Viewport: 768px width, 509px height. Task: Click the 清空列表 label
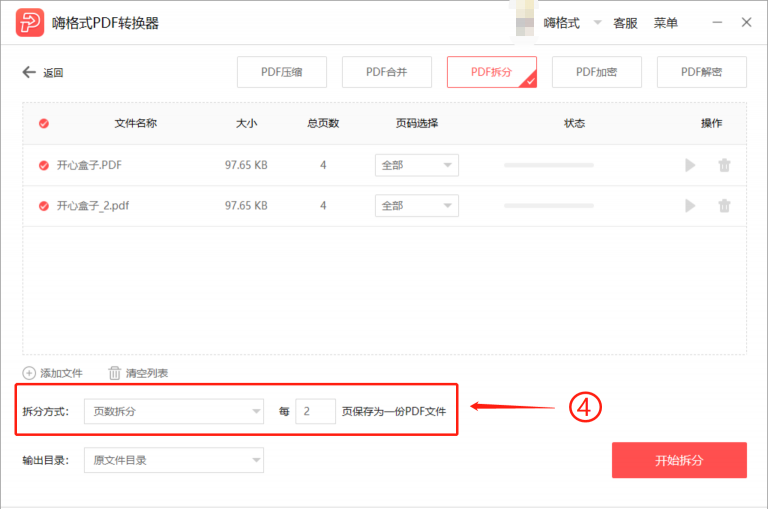point(147,373)
